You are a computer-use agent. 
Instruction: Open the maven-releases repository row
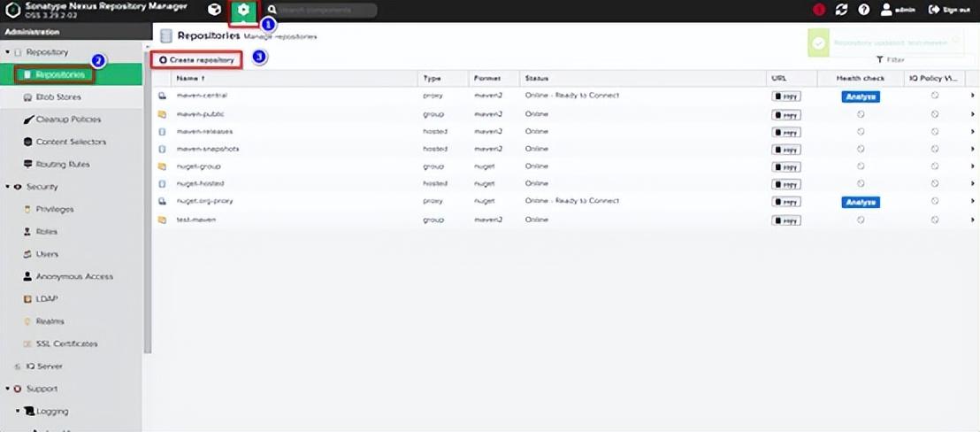coord(566,132)
